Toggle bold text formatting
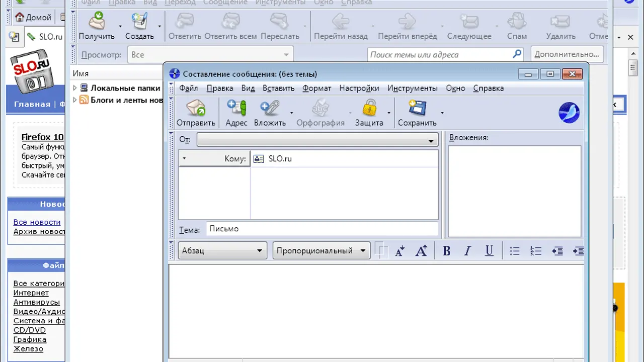This screenshot has width=644, height=362. (446, 251)
